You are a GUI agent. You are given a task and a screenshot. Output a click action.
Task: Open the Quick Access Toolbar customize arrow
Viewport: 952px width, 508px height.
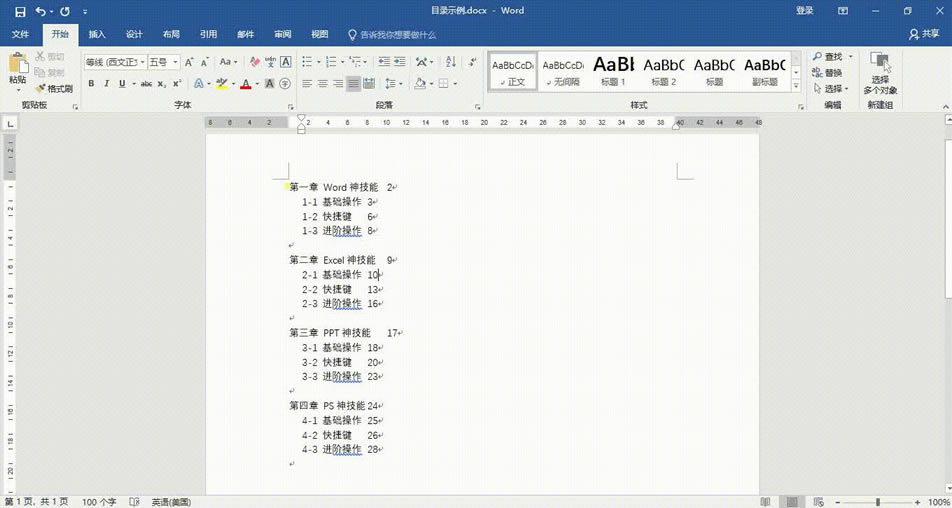pyautogui.click(x=85, y=12)
